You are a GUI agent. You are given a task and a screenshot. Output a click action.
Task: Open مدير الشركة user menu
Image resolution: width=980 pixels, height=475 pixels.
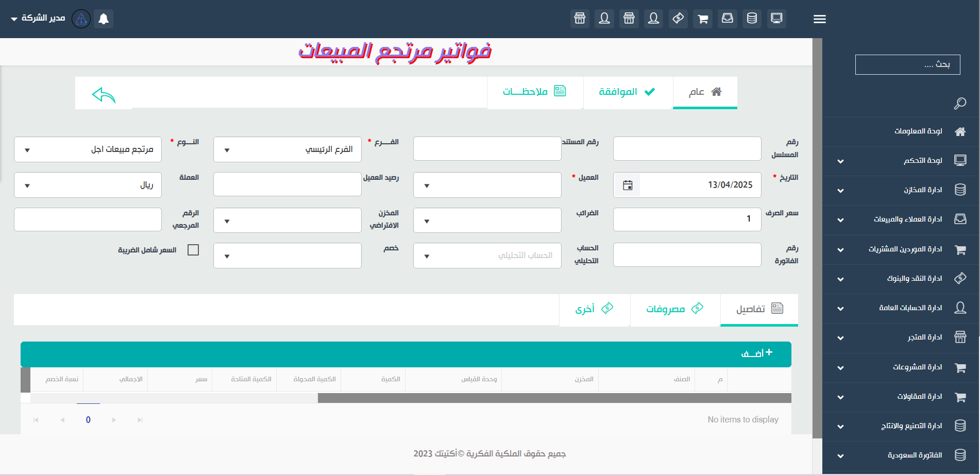pos(38,18)
